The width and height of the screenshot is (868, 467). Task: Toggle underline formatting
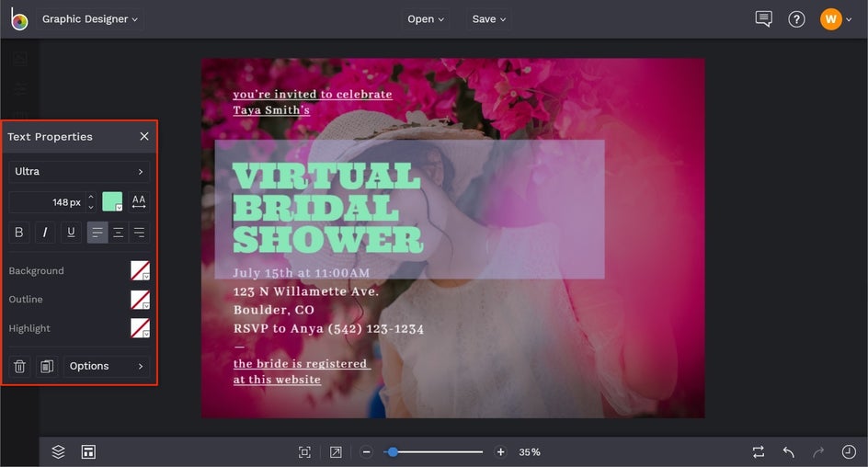pos(71,233)
